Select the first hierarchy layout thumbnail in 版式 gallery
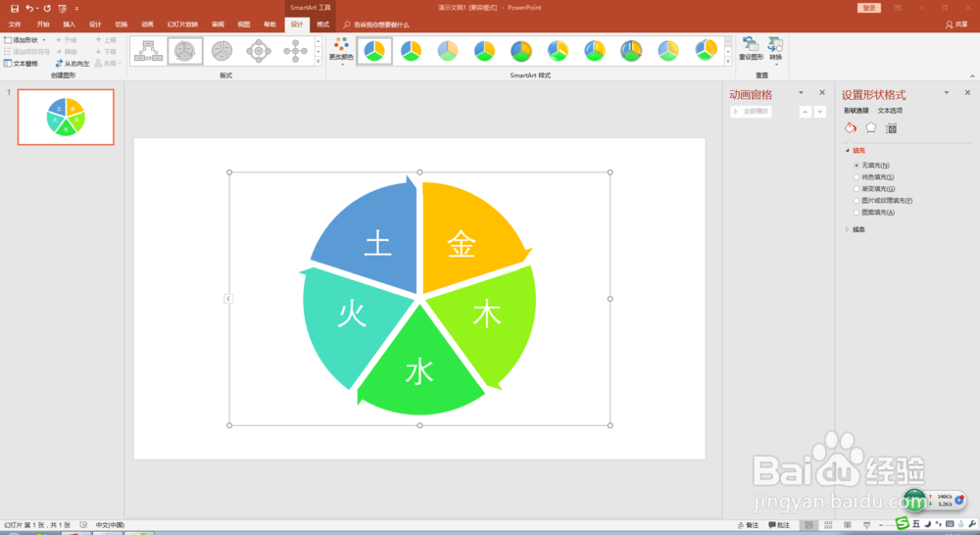The height and width of the screenshot is (535, 980). 148,51
